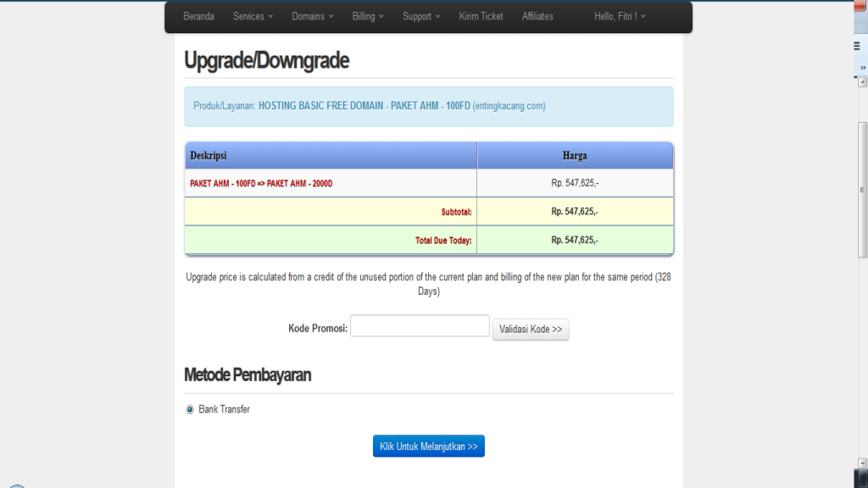Select the Bank Transfer payment option

click(188, 409)
